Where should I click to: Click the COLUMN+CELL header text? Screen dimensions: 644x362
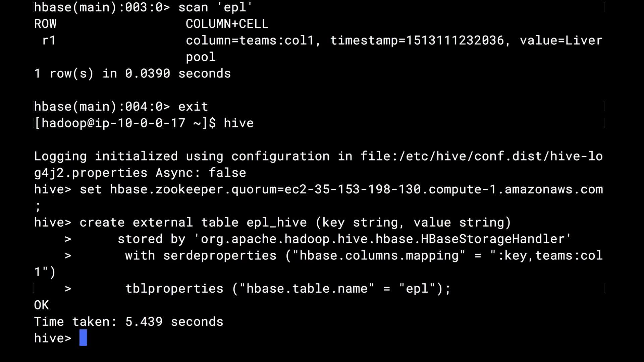pyautogui.click(x=227, y=24)
